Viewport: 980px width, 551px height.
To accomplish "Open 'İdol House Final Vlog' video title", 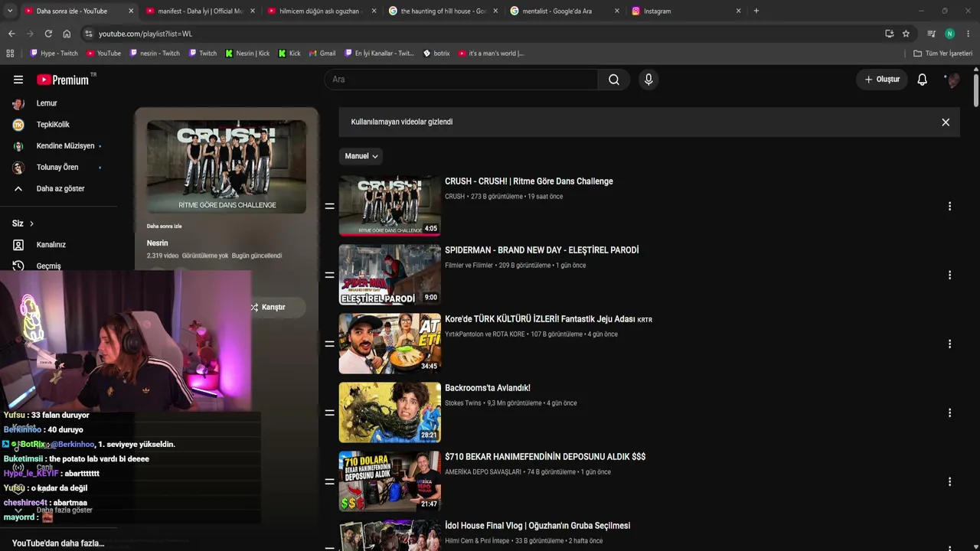I will (x=537, y=526).
